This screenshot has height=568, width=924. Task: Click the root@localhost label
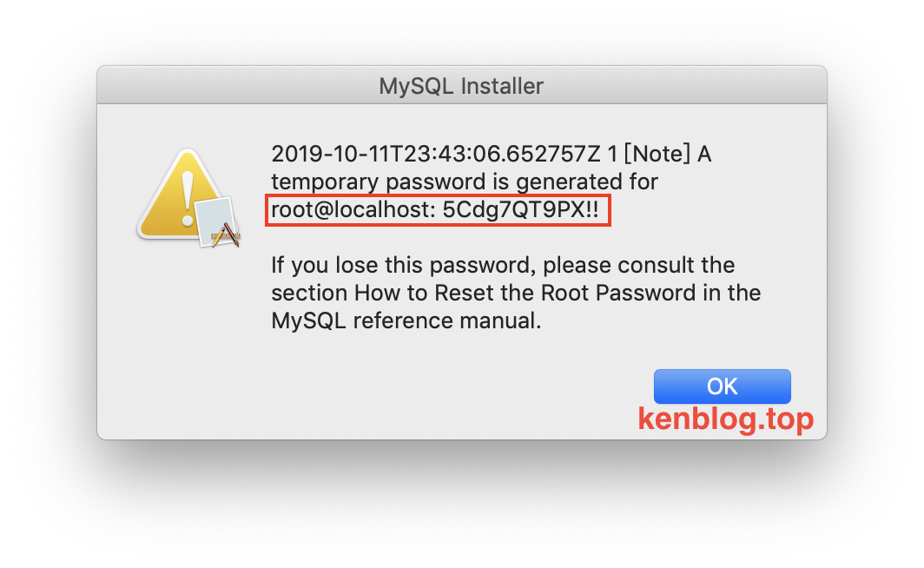point(353,210)
